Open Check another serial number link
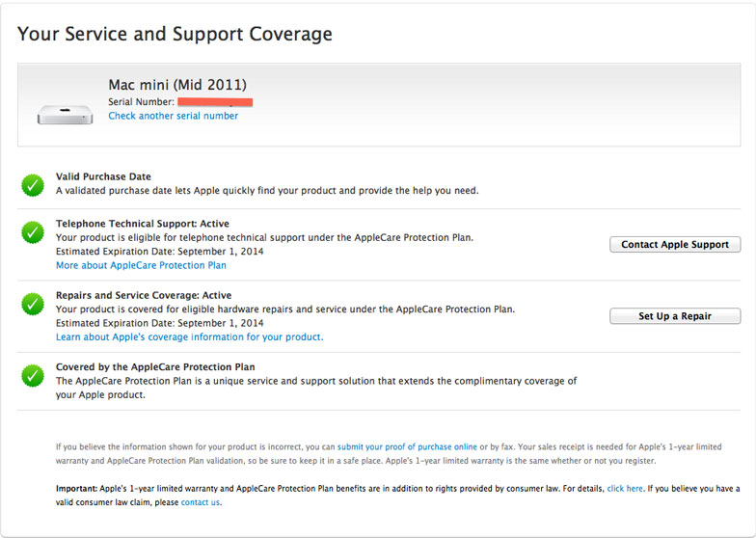Screen dimensions: 756x538 (174, 116)
